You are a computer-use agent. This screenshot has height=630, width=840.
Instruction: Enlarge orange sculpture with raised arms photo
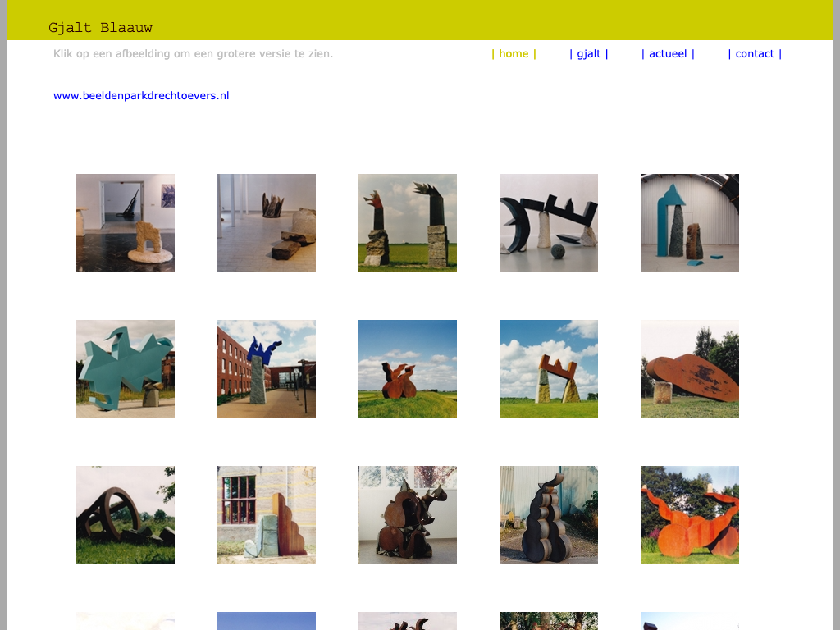point(689,515)
